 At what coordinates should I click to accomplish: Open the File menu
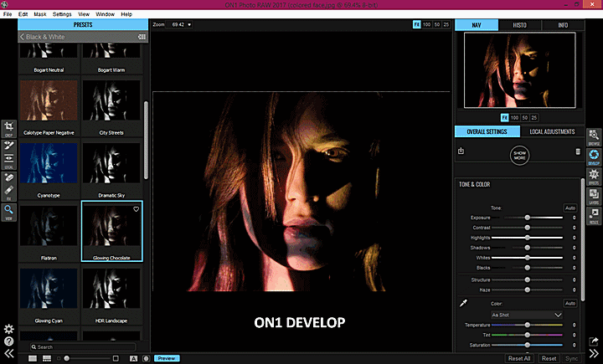pos(8,14)
